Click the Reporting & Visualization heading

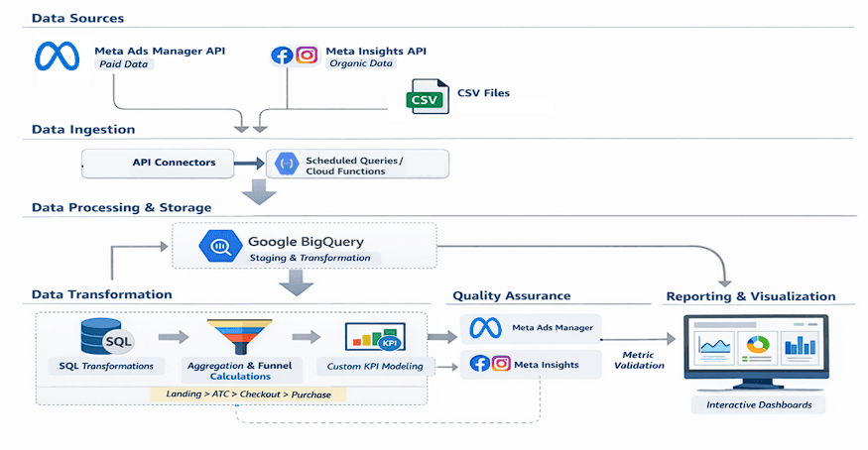point(750,296)
